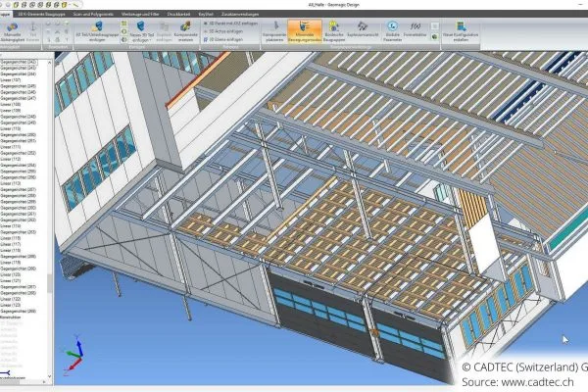Select tree item Linear (111)
This screenshot has width=588, height=392.
coord(11,147)
